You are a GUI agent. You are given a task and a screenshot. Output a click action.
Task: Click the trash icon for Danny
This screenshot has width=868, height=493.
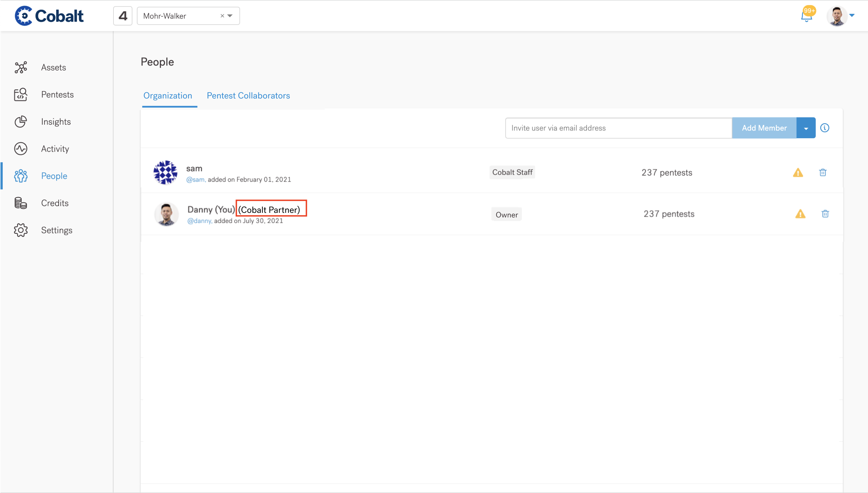click(825, 214)
